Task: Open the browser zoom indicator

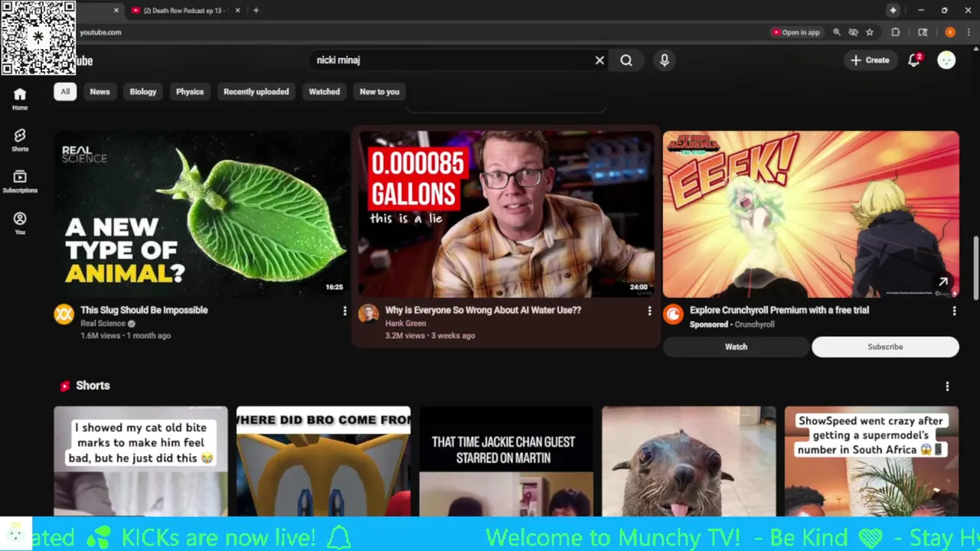Action: click(x=836, y=32)
